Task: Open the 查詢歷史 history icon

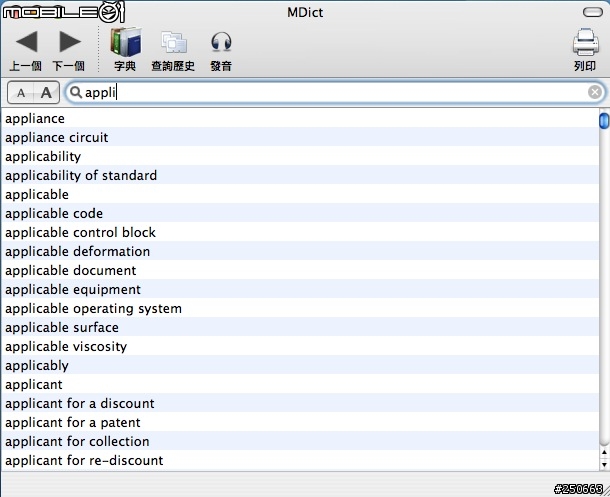Action: click(174, 42)
